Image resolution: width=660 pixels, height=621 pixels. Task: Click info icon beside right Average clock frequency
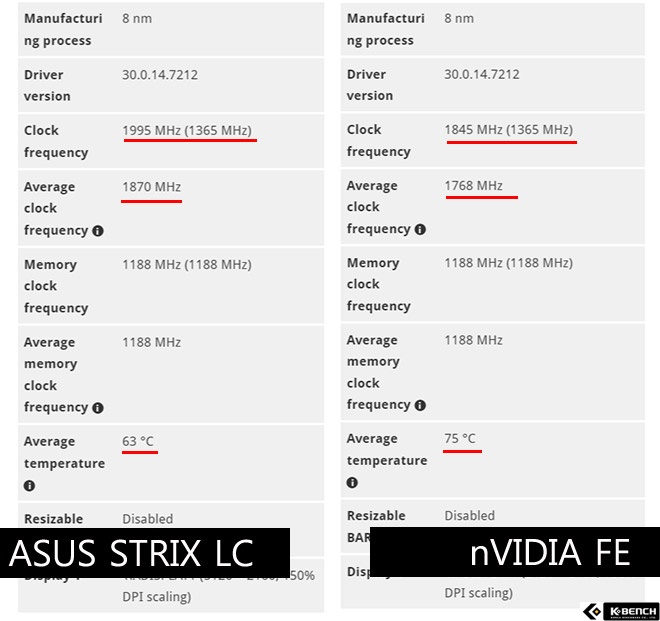coord(420,230)
